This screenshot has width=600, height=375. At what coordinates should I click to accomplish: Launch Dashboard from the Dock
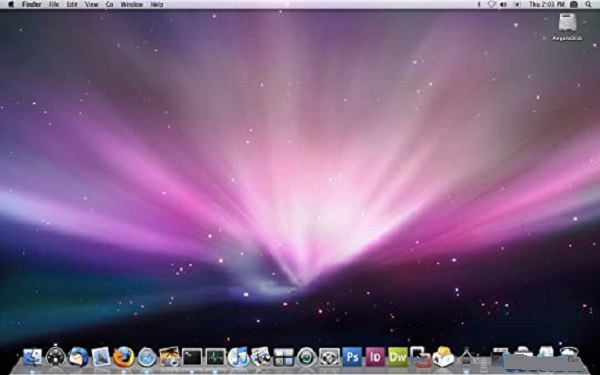55,357
